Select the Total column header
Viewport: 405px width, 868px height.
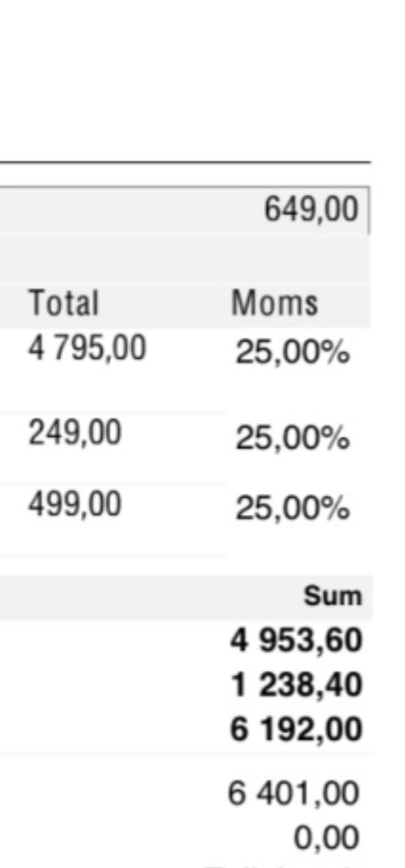(x=64, y=302)
